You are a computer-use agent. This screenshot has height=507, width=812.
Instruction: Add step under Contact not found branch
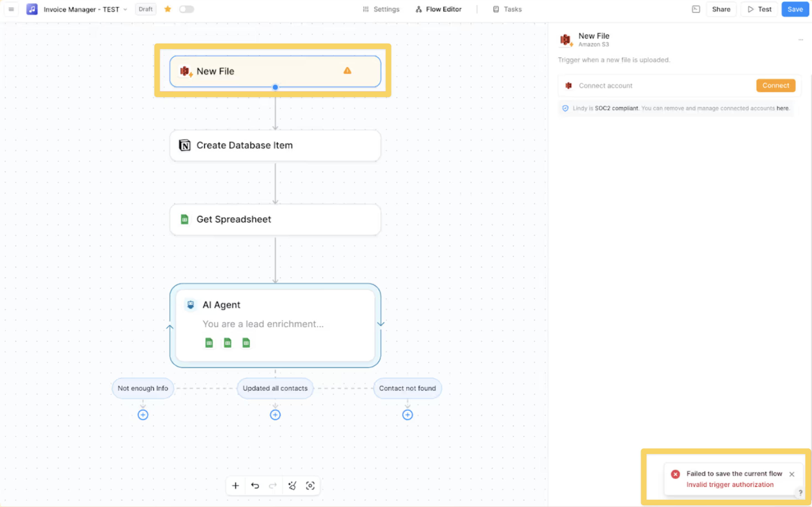tap(407, 415)
